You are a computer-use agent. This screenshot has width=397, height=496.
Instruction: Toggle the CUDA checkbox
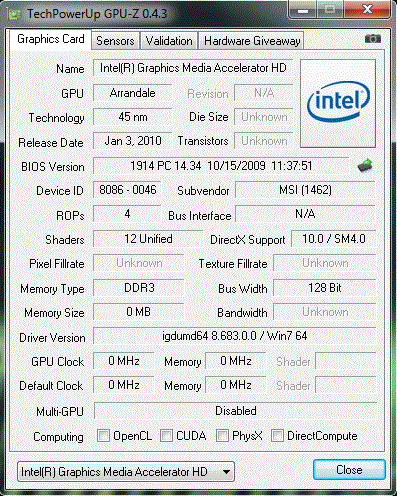pos(166,436)
